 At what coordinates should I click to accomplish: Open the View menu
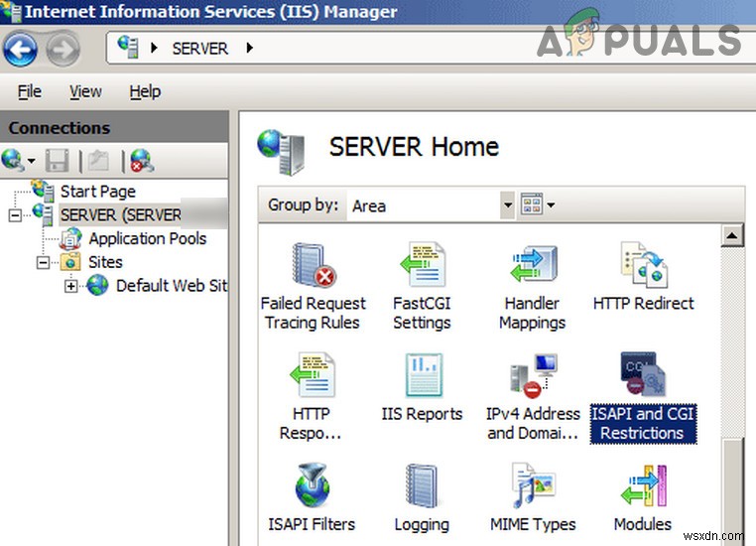click(x=85, y=91)
